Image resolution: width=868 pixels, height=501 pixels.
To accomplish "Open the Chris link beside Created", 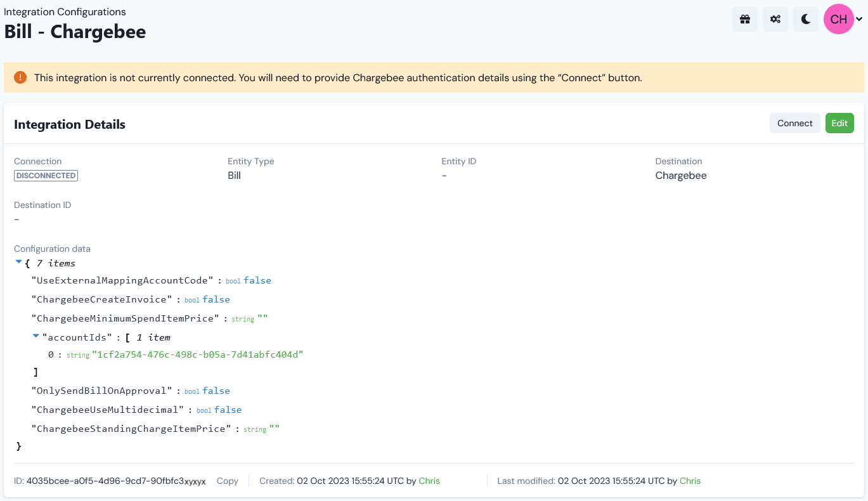I will pos(429,481).
